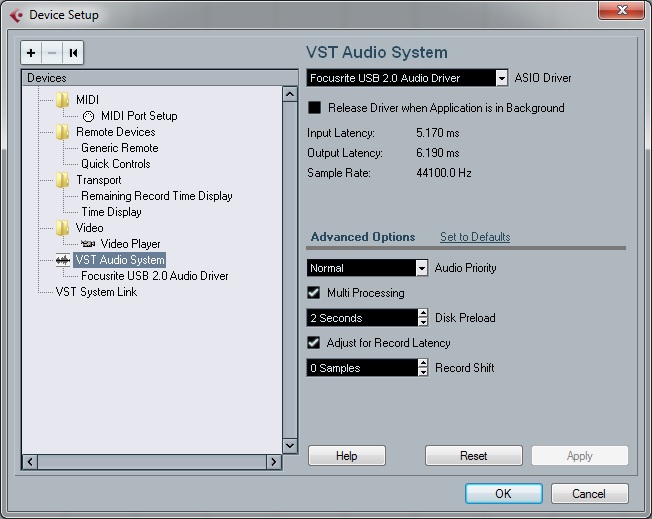
Task: Select Video Player
Action: coord(131,244)
